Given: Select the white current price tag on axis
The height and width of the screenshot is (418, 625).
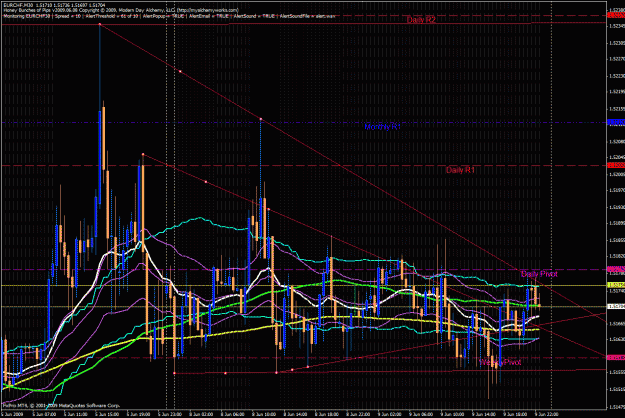Looking at the screenshot, I should pyautogui.click(x=616, y=306).
